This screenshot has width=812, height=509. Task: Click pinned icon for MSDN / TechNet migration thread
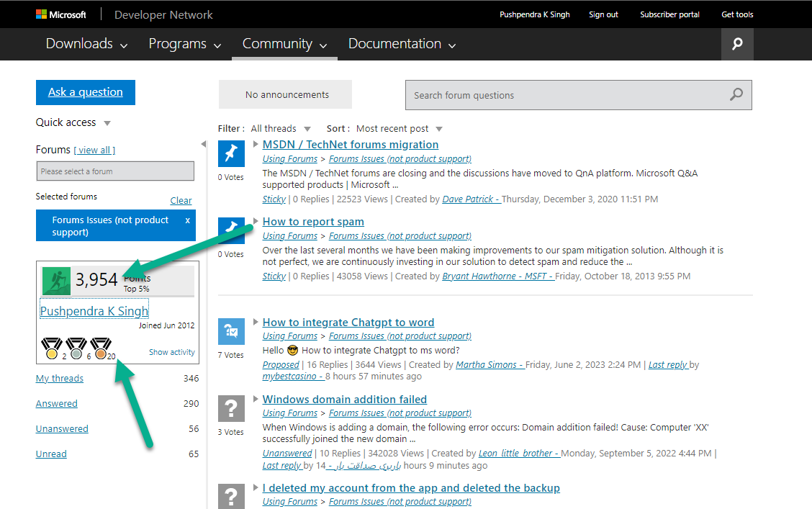click(x=231, y=153)
